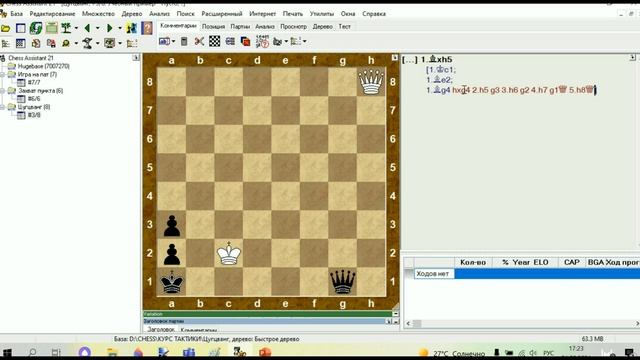Select the Ходов нет row
Screen dimensions: 640x360
527,274
